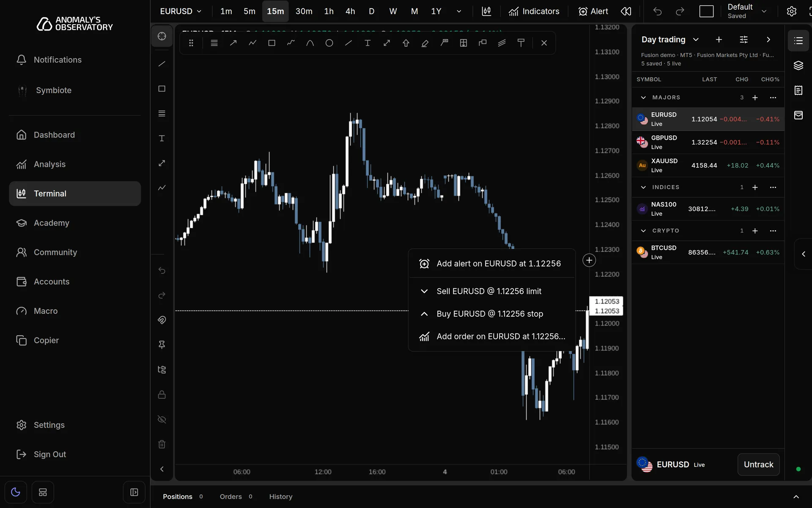
Task: Open more timeframes dropdown chevron
Action: 459,11
